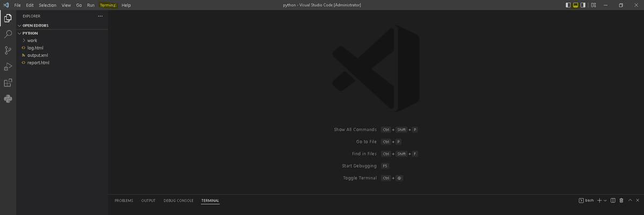644x215 pixels.
Task: Open the View menu
Action: click(x=66, y=5)
